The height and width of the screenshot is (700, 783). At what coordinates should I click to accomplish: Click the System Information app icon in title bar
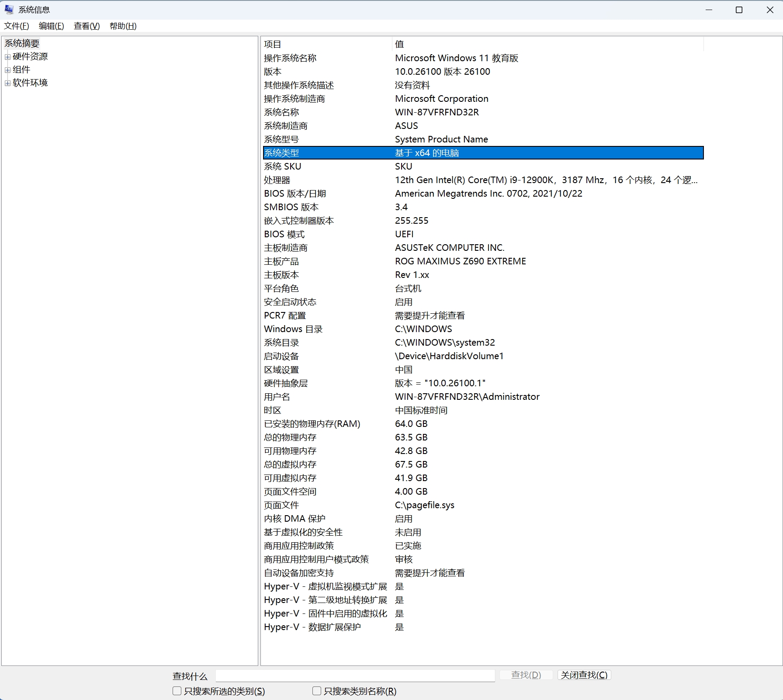tap(9, 10)
